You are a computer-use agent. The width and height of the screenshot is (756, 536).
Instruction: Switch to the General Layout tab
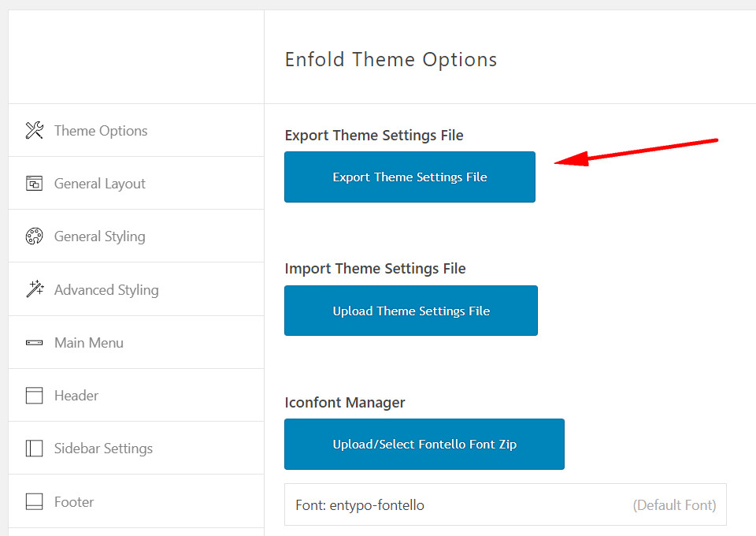pyautogui.click(x=136, y=184)
